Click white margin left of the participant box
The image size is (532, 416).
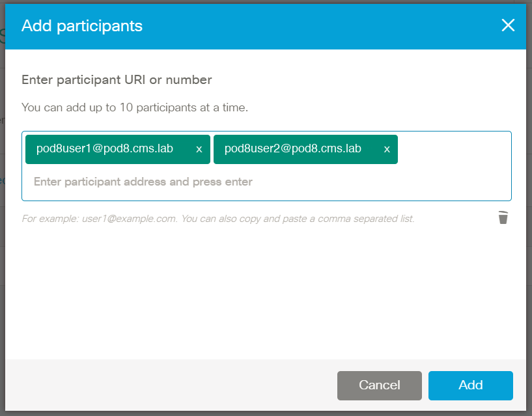(x=13, y=166)
